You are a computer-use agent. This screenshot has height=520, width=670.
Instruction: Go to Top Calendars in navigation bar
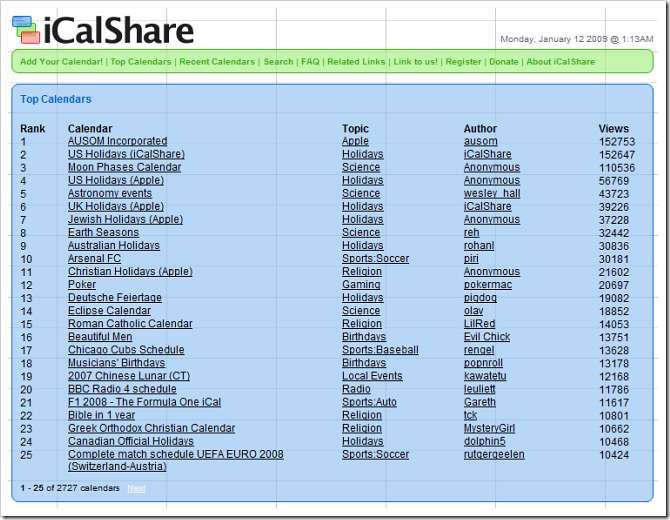tap(141, 62)
